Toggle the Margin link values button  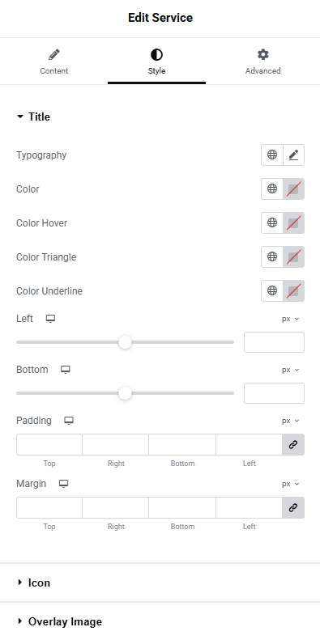(x=293, y=507)
